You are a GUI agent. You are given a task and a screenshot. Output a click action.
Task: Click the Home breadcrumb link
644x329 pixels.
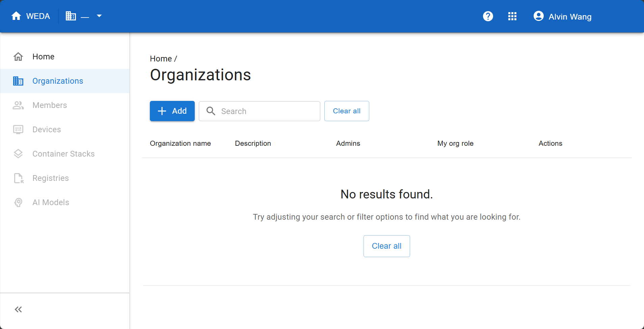[x=161, y=59]
